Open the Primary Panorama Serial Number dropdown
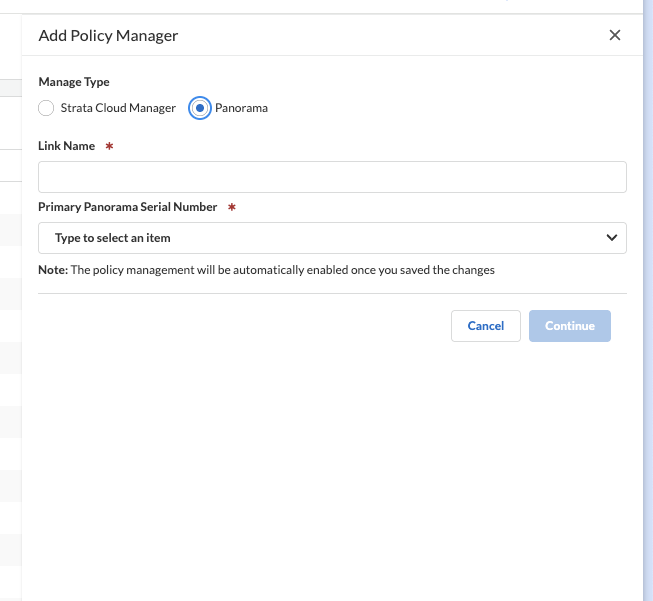This screenshot has height=601, width=653. pyautogui.click(x=332, y=238)
